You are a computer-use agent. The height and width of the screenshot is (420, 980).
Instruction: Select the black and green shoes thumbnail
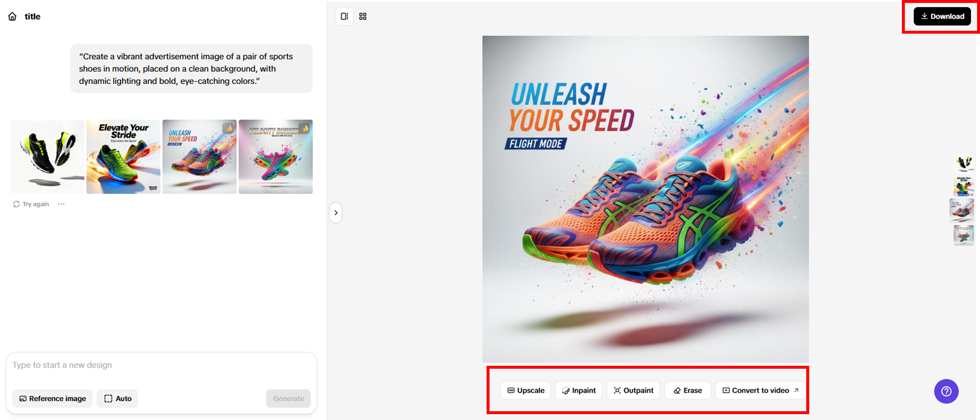pyautogui.click(x=47, y=157)
